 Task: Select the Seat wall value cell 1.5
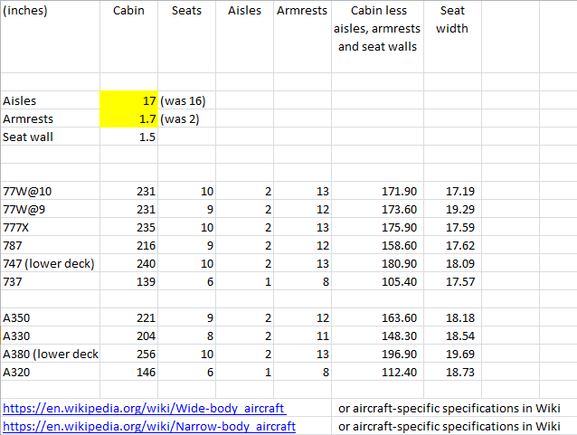click(129, 137)
